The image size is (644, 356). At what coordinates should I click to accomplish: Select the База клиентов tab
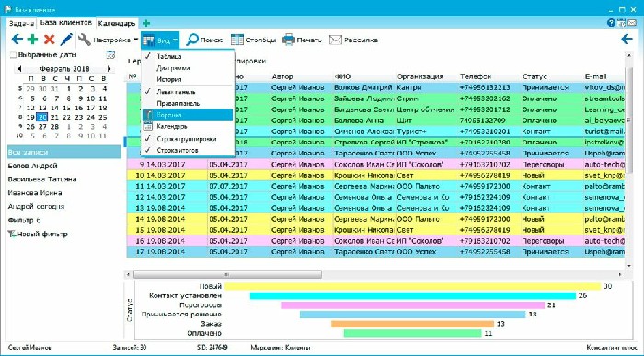coord(66,23)
